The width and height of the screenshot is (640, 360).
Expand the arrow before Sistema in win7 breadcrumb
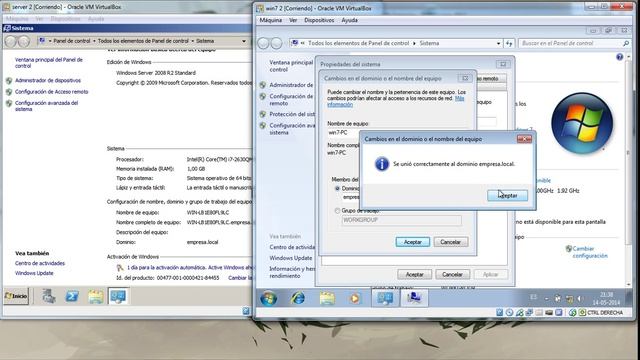coord(415,43)
